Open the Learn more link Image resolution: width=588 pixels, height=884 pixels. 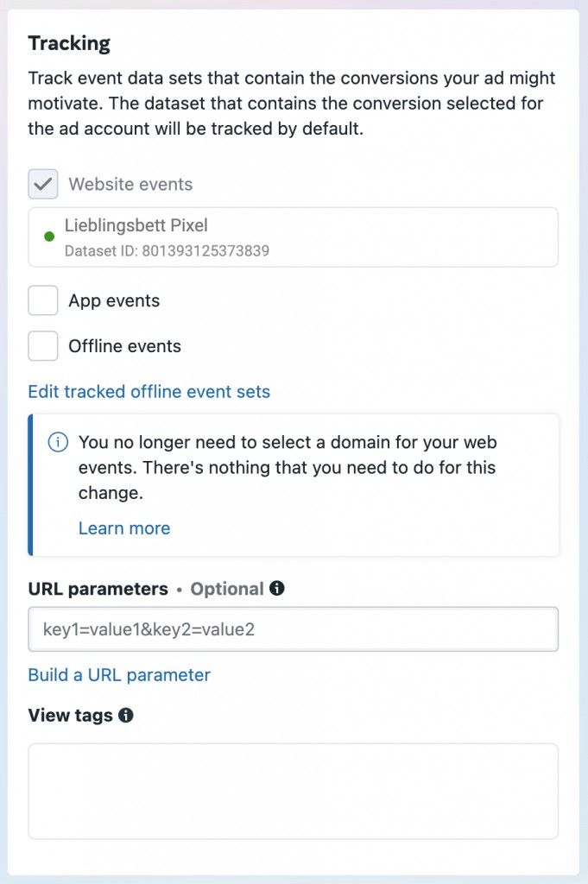click(124, 528)
